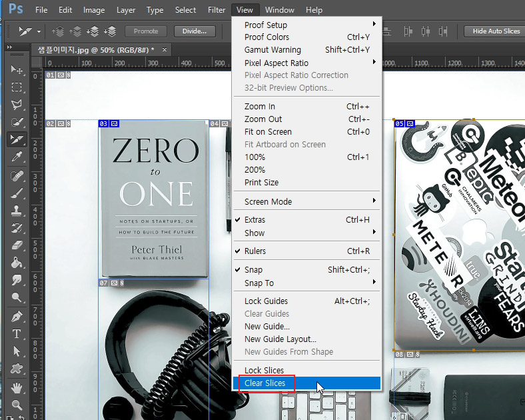This screenshot has height=420, width=525.
Task: Click ruler origin corner box
Action: click(37, 63)
